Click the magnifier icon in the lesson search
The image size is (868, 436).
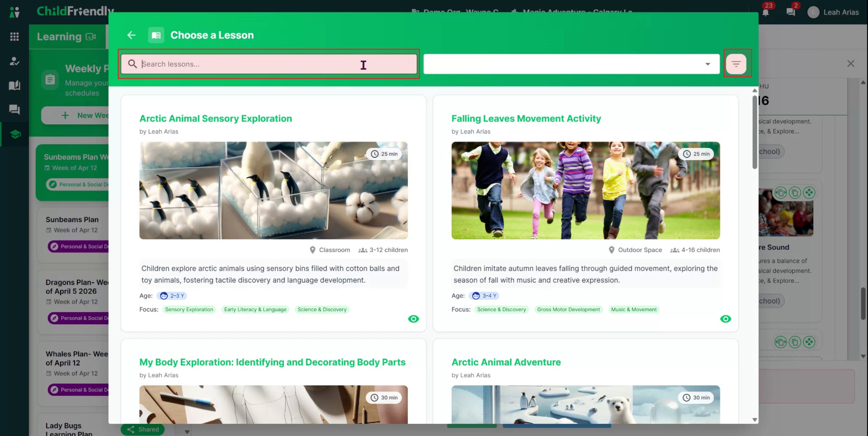(x=132, y=64)
